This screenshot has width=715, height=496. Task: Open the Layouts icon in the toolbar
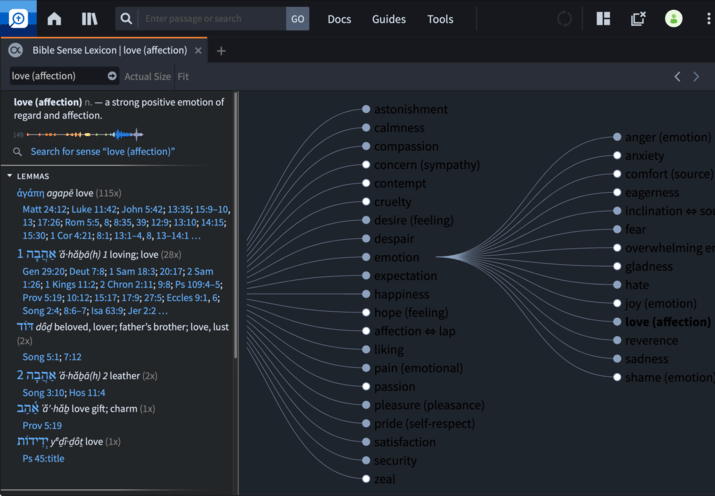(603, 19)
